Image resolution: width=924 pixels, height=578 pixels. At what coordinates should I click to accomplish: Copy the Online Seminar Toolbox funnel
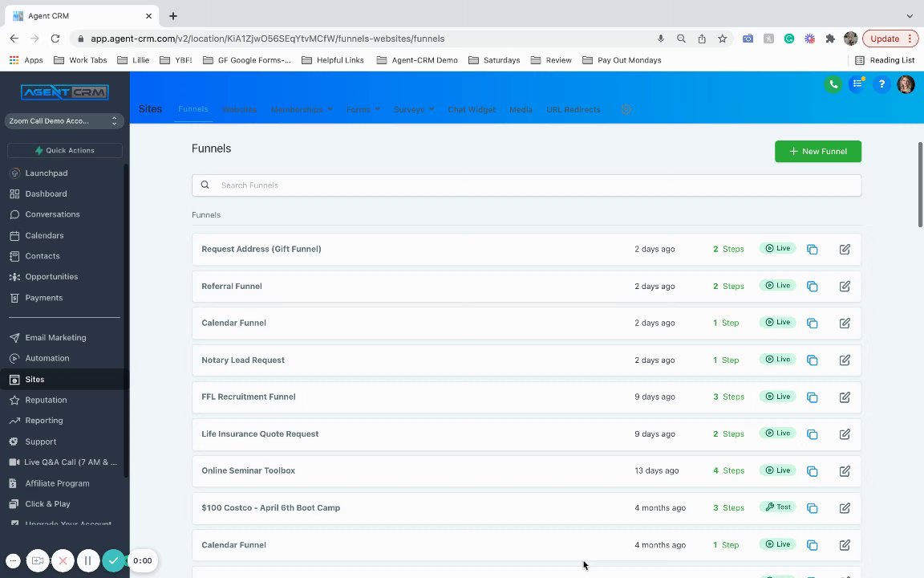[x=812, y=471]
